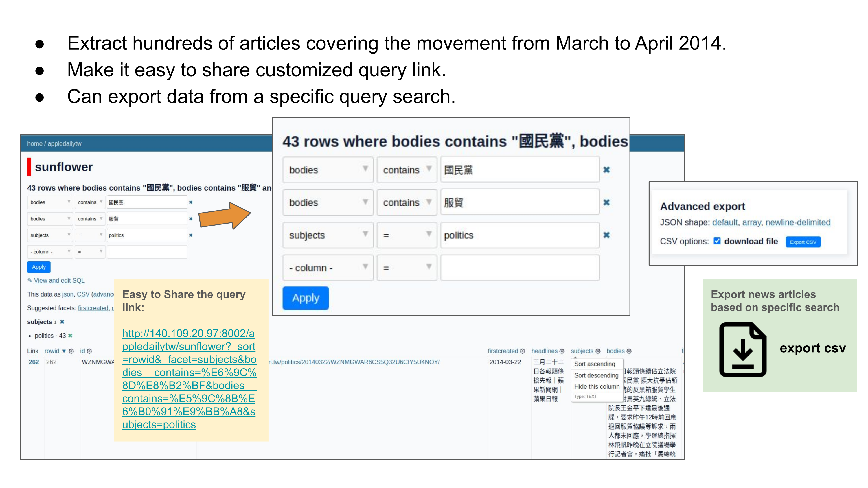The image size is (868, 488).
Task: Click the export csv download icon
Action: (x=743, y=349)
